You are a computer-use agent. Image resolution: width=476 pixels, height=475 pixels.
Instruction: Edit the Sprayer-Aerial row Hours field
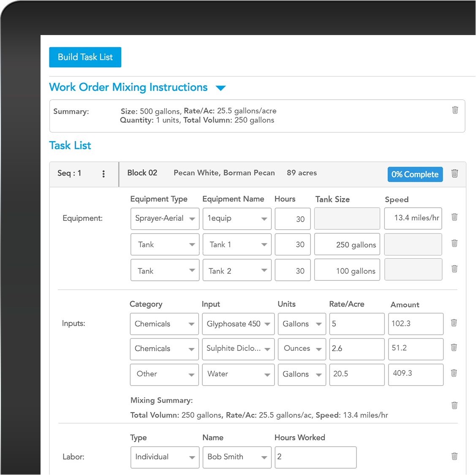[x=293, y=219]
